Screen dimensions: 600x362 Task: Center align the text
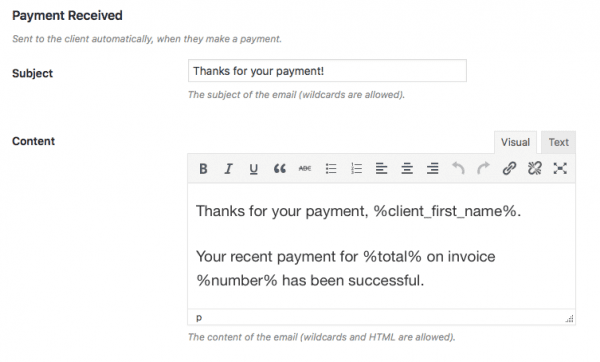[407, 168]
